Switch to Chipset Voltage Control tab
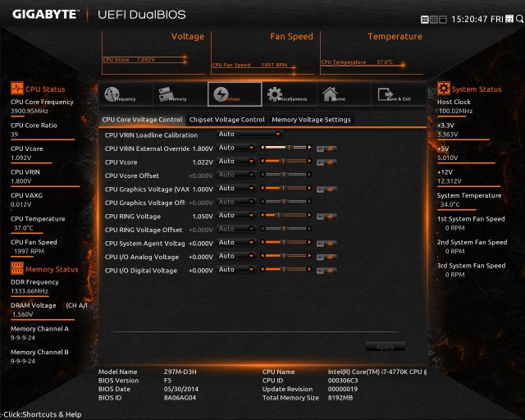This screenshot has height=420, width=525. coord(226,120)
